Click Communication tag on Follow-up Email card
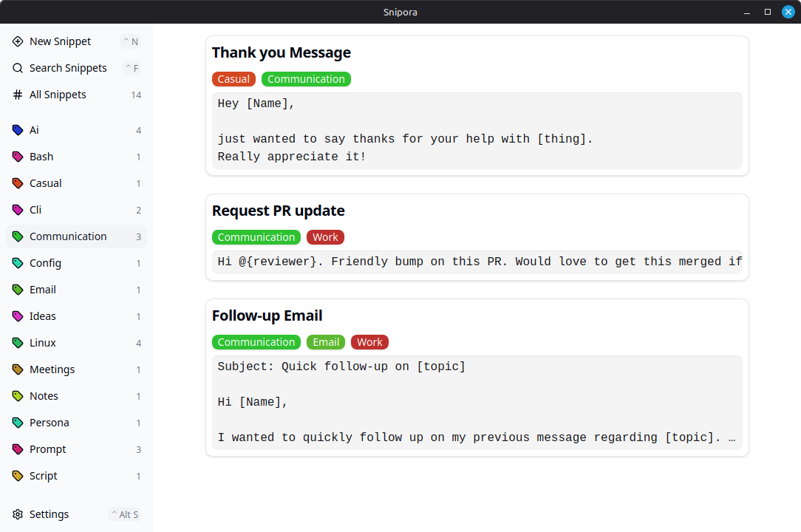The image size is (801, 532). click(x=256, y=342)
